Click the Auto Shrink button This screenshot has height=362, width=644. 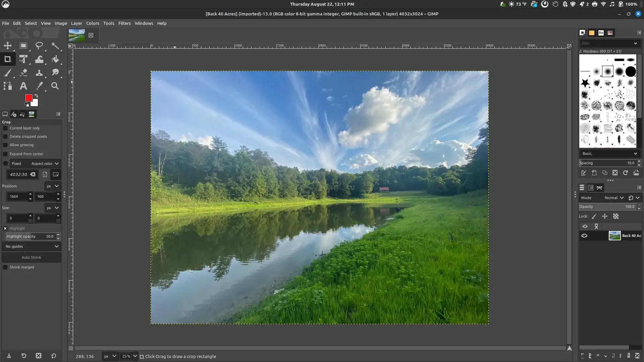pyautogui.click(x=32, y=257)
